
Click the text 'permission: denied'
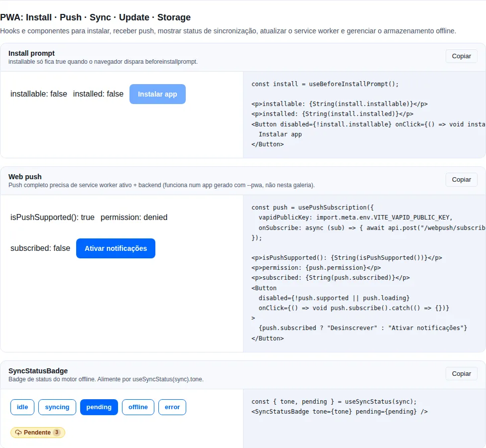pos(134,217)
